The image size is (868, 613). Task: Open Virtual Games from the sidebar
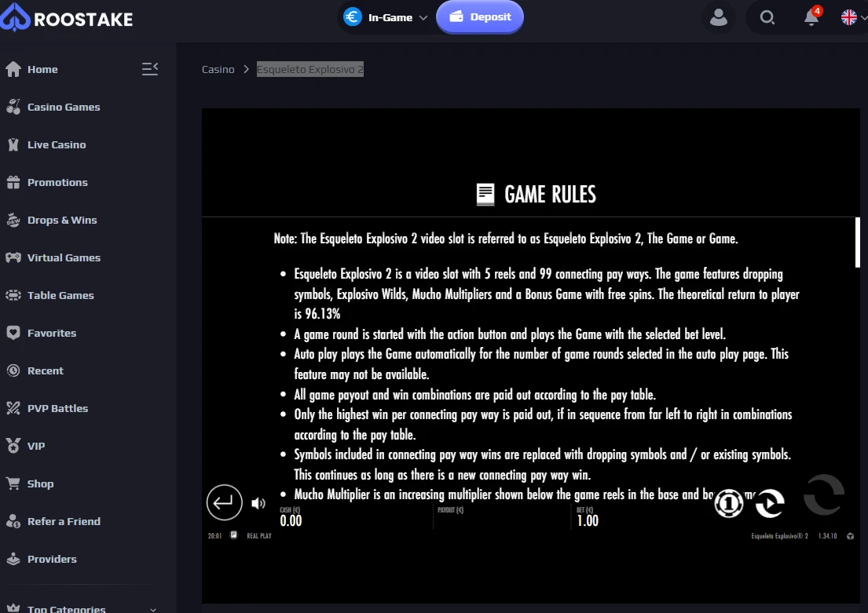64,257
